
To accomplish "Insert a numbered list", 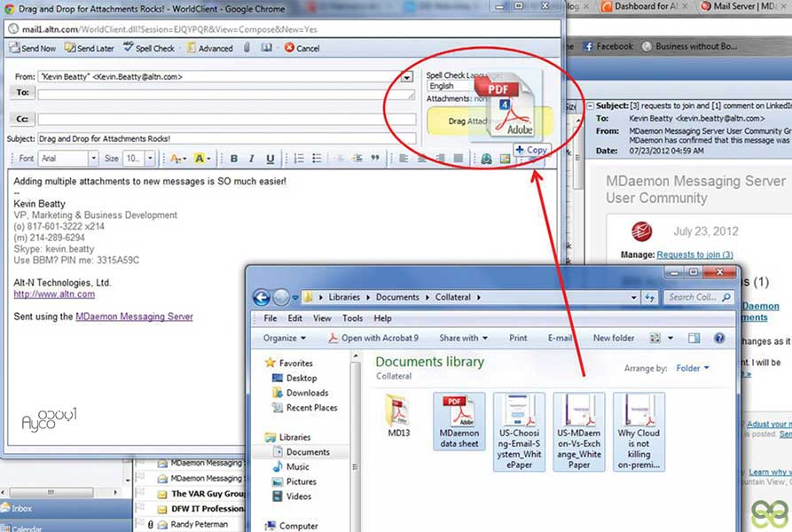I will tap(299, 159).
